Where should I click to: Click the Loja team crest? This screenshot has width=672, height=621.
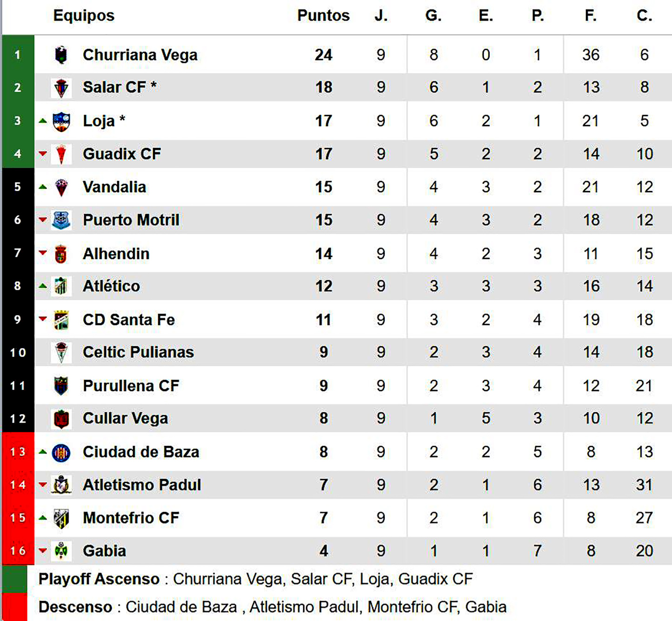(61, 121)
